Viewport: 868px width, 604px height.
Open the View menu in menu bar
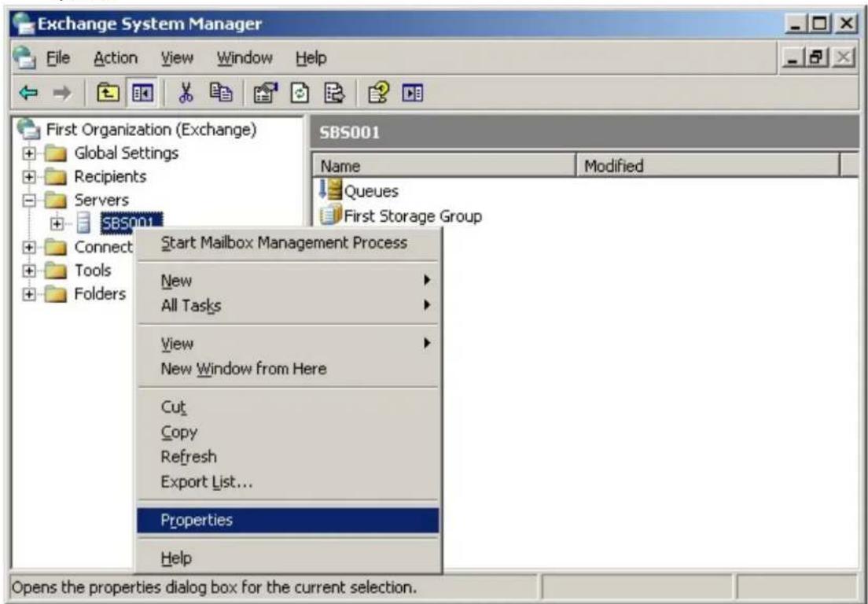pyautogui.click(x=177, y=57)
